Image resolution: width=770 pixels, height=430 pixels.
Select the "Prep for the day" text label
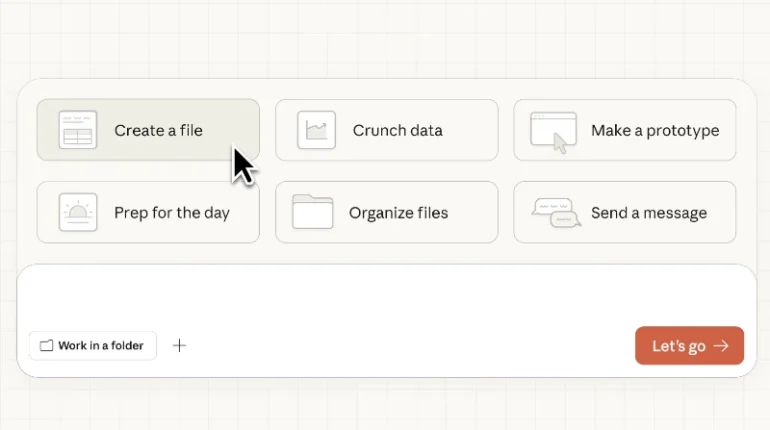point(171,212)
